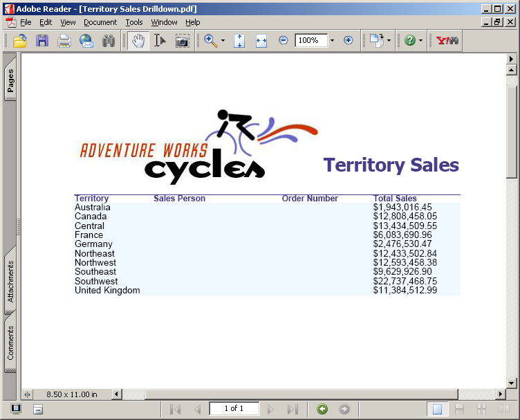Toggle Continuous page layout view

click(x=459, y=409)
